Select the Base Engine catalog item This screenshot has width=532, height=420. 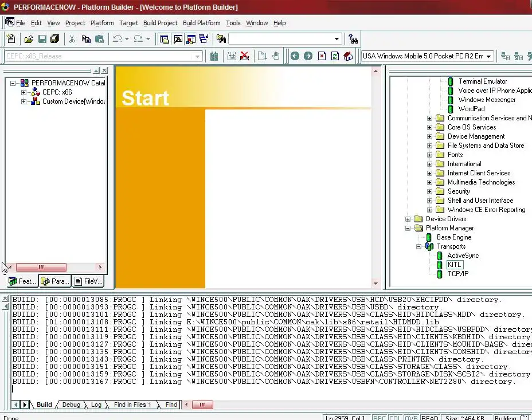tap(454, 237)
